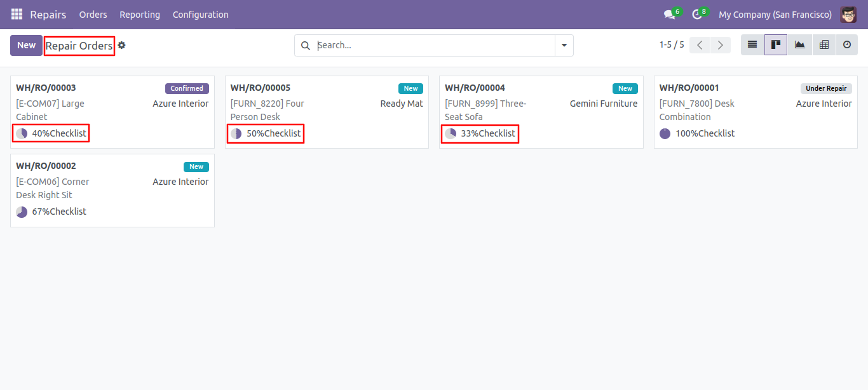Click the 100% checklist pie icon
This screenshot has width=868, height=390.
665,133
